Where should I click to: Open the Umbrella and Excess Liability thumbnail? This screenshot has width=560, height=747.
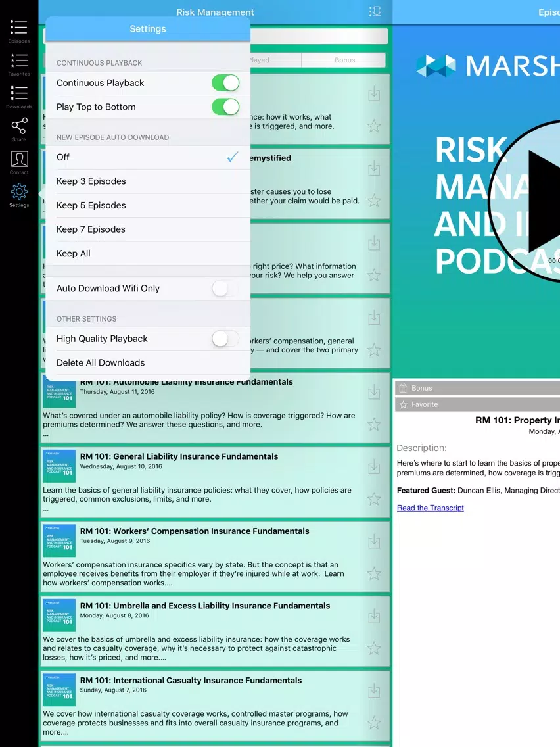[x=59, y=615]
